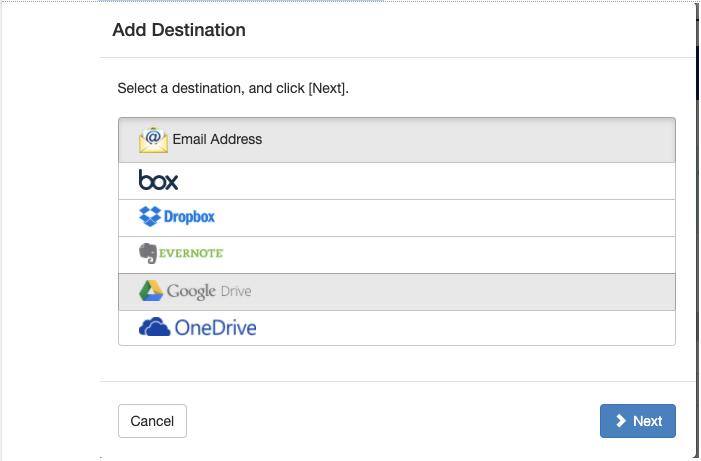This screenshot has width=701, height=461.
Task: Choose the OneDrive text label
Action: [x=215, y=327]
